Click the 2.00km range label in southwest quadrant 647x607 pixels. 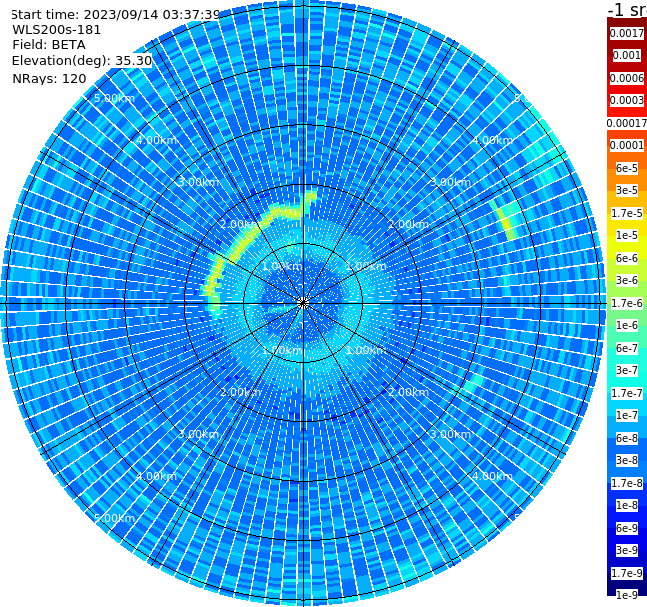pos(241,392)
